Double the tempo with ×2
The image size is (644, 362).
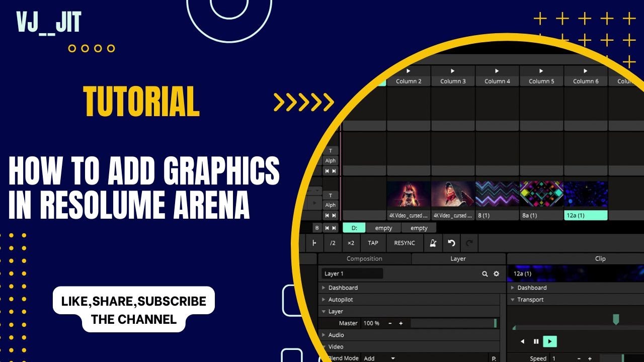(x=351, y=243)
